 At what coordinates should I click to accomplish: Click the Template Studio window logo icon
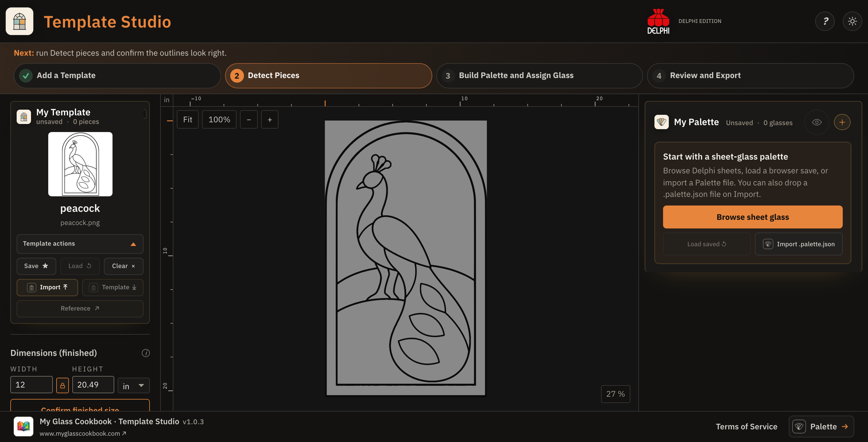tap(20, 21)
